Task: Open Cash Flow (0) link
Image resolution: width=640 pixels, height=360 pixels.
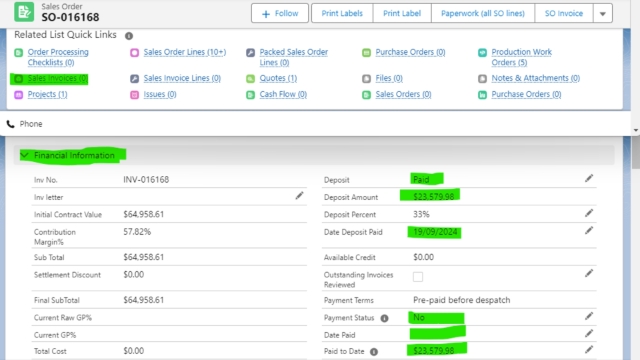Action: 283,95
